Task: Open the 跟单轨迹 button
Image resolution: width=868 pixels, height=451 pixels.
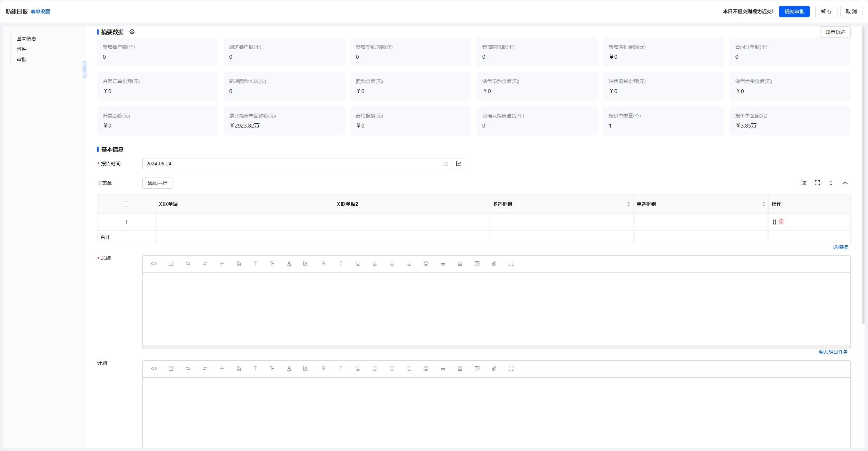Action: pyautogui.click(x=835, y=32)
